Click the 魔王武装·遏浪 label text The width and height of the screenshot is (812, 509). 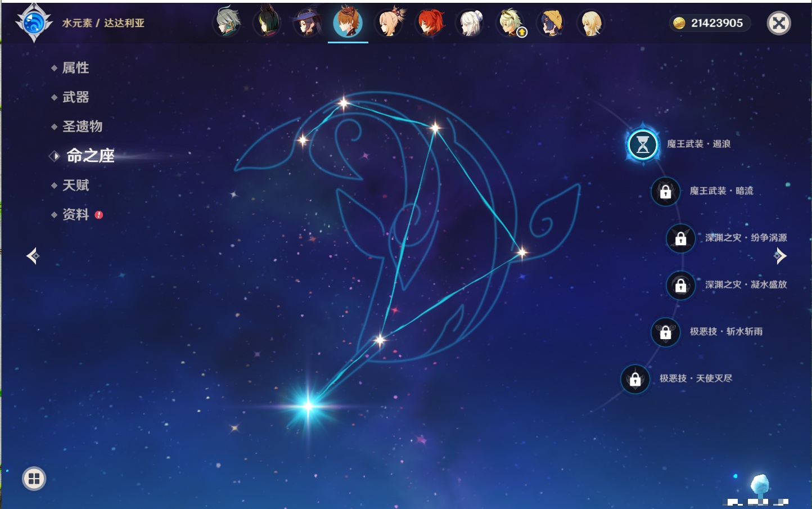(x=698, y=144)
